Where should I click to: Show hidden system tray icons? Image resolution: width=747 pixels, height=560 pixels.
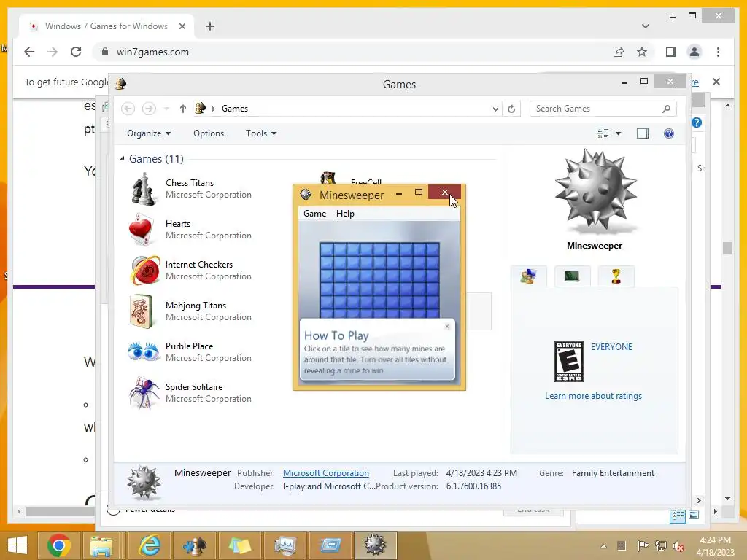603,546
